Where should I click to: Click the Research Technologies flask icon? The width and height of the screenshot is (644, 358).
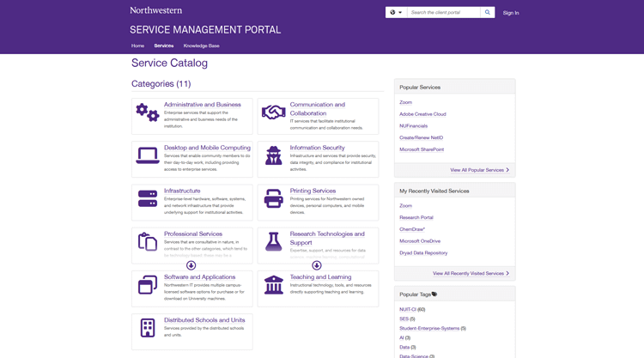[x=273, y=242]
